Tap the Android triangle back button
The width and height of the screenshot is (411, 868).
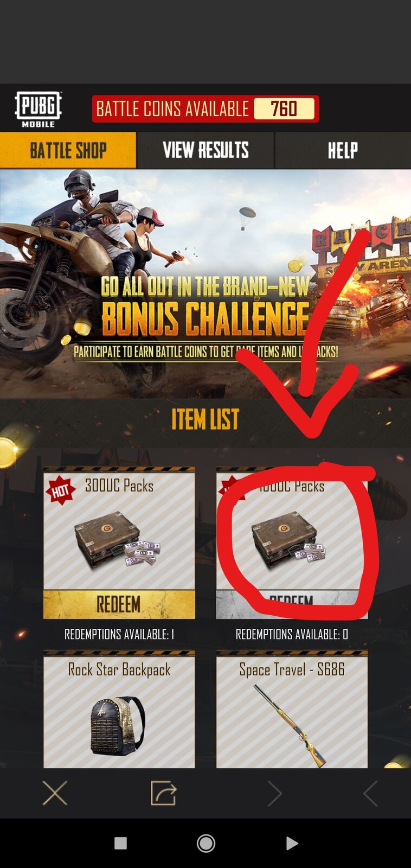click(x=292, y=843)
